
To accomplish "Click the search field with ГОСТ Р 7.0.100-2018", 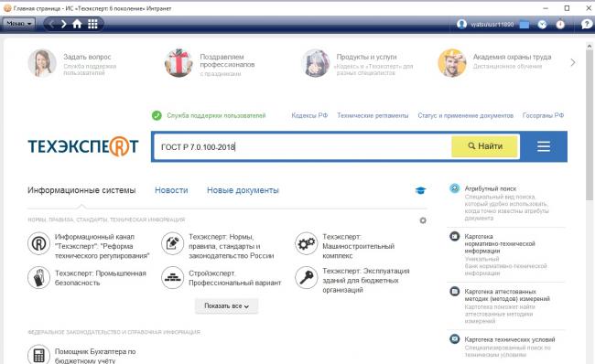I will (303, 146).
